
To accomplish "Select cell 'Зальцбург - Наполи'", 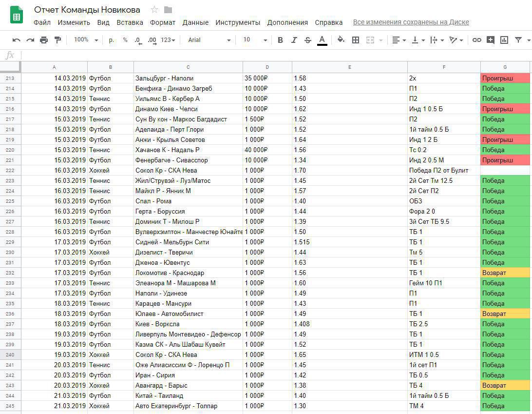I will pos(189,78).
